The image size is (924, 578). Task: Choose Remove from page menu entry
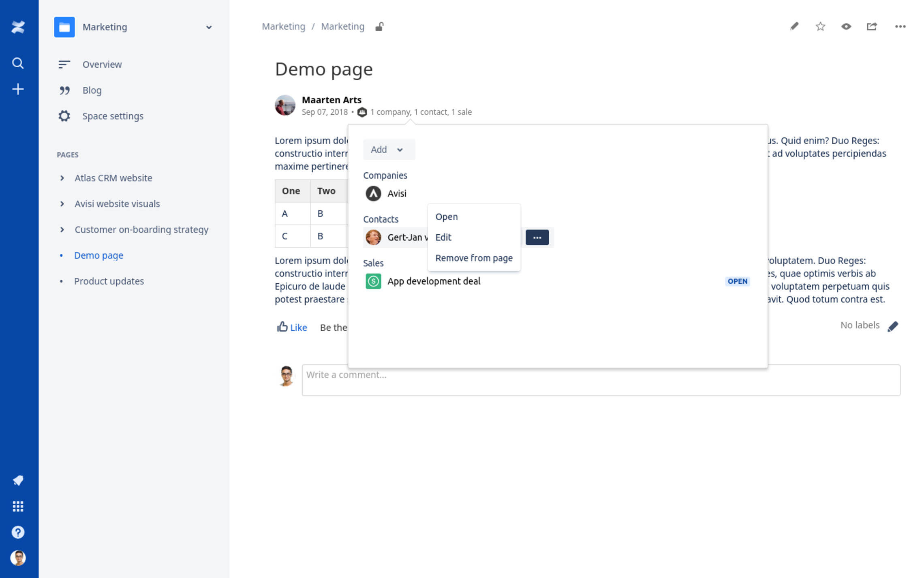click(x=474, y=258)
